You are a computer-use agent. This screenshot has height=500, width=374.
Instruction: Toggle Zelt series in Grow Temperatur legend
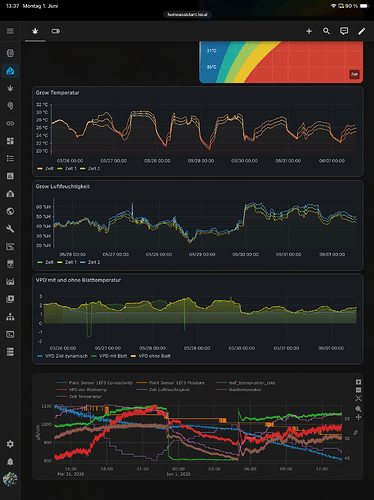point(45,169)
